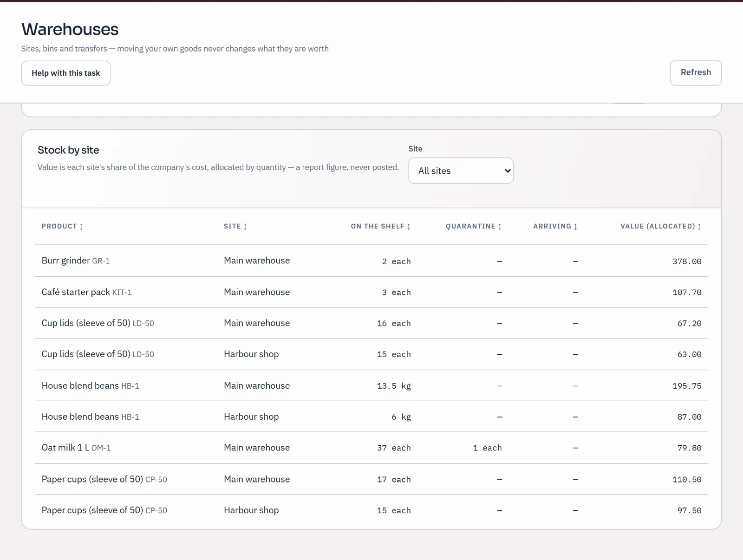Click the 110.50 value cell
Screen dimensions: 743x560
pyautogui.click(x=687, y=480)
